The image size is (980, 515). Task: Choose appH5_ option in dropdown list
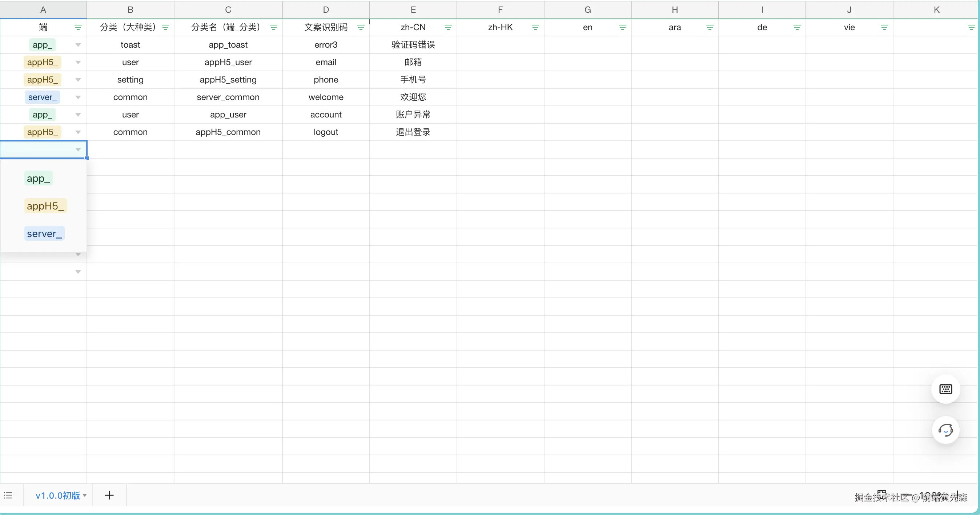tap(45, 206)
